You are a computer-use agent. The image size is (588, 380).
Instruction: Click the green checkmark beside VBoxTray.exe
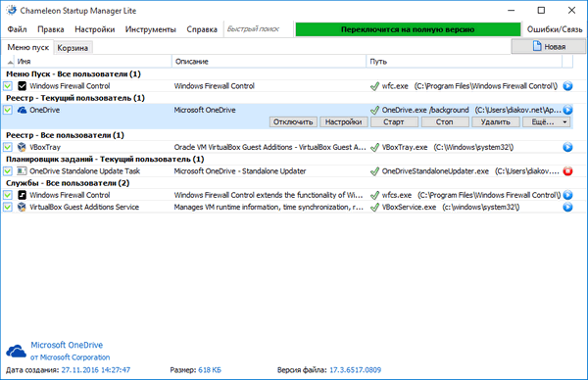click(x=374, y=147)
